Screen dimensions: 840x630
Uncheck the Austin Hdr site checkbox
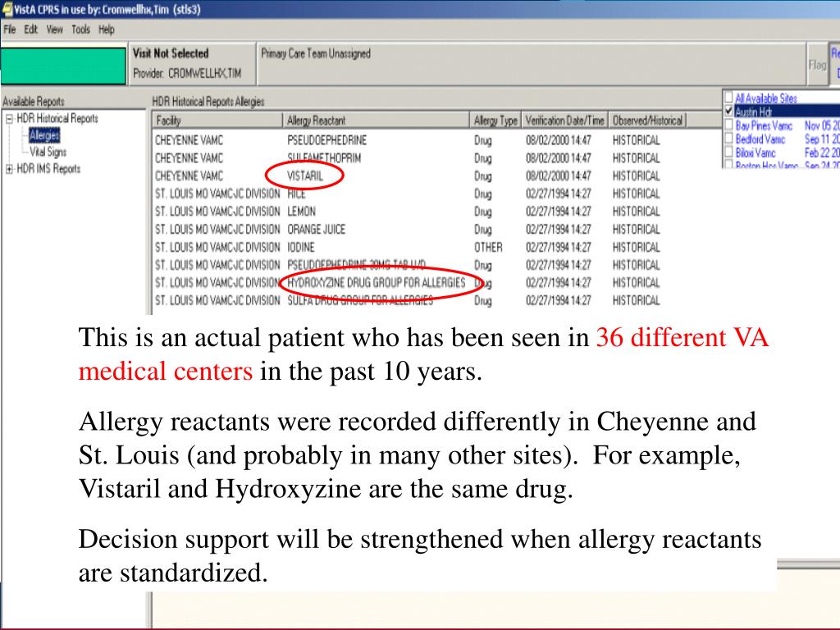[728, 111]
